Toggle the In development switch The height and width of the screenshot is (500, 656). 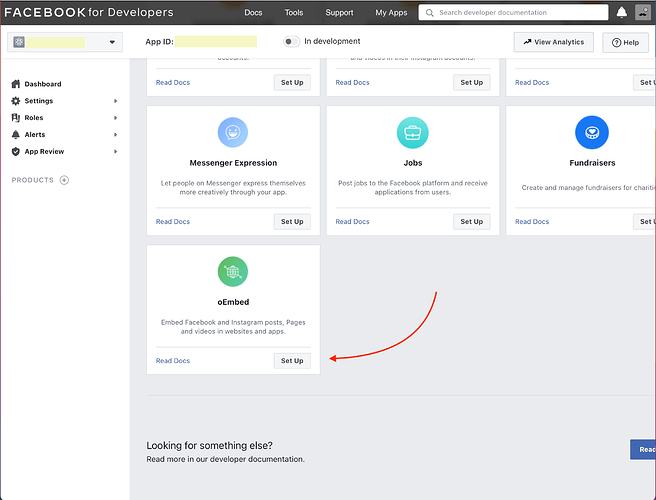pos(291,41)
